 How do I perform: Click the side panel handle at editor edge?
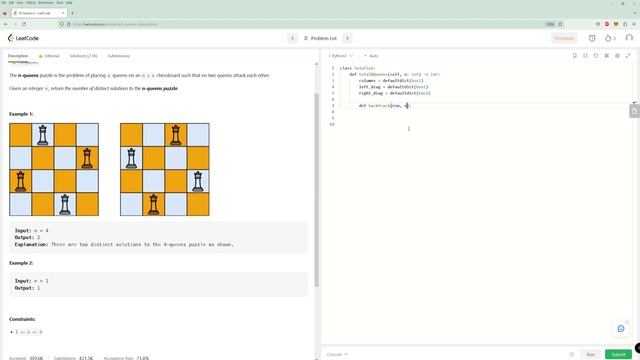point(634,111)
